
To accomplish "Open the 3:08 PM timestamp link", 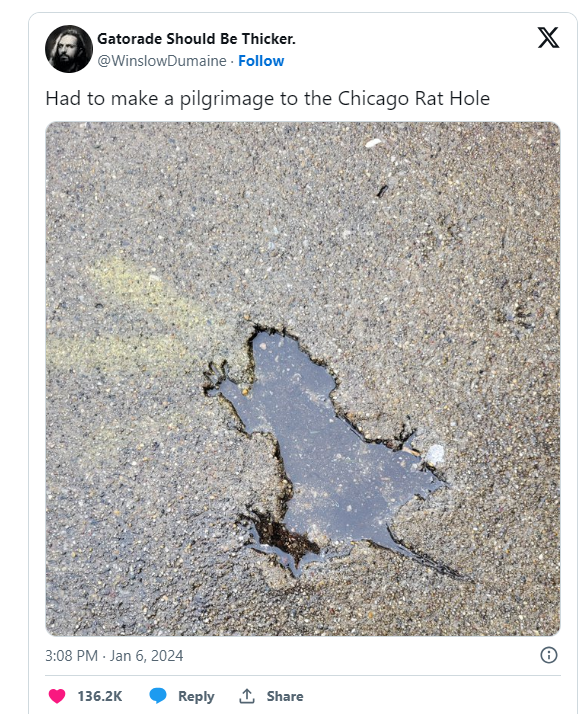I will 71,655.
